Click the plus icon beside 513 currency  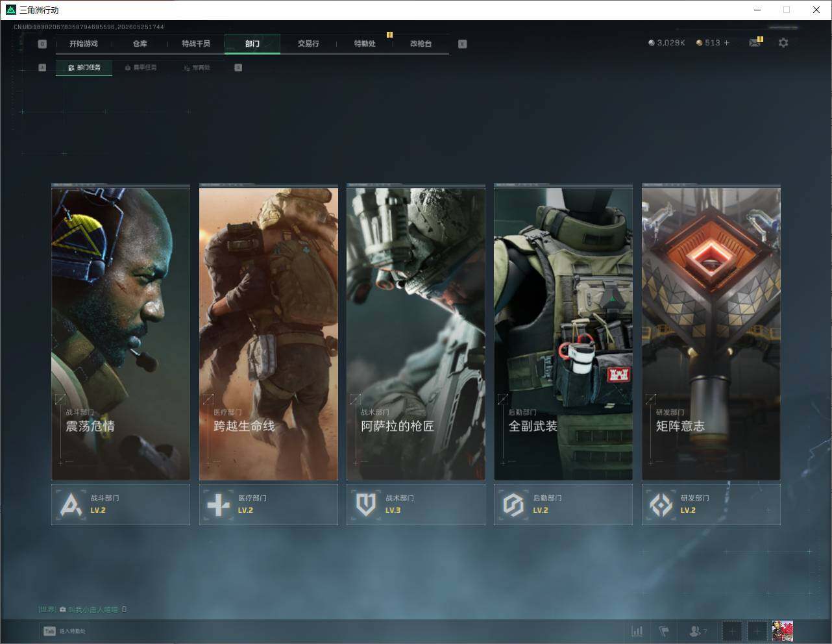[x=726, y=43]
